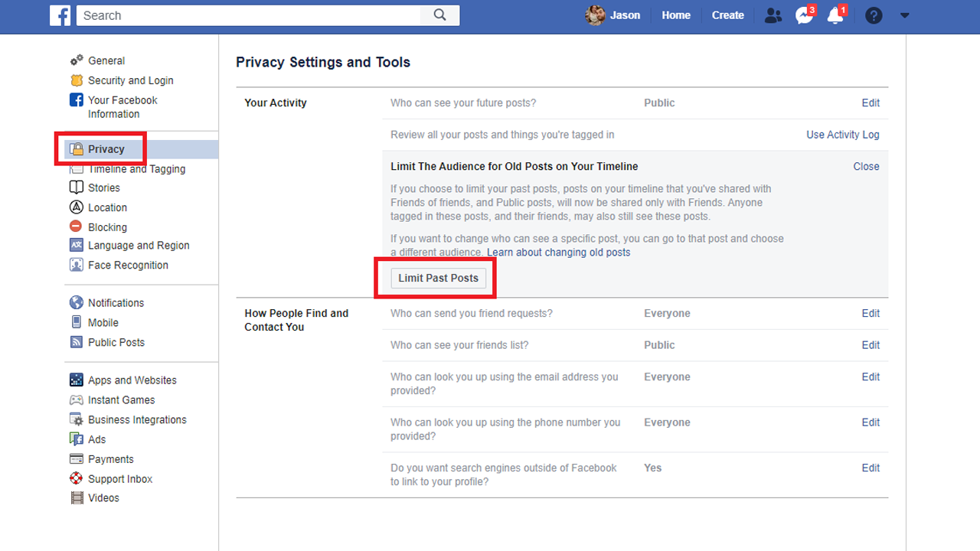980x551 pixels.
Task: Click the search magnifier button
Action: point(439,15)
